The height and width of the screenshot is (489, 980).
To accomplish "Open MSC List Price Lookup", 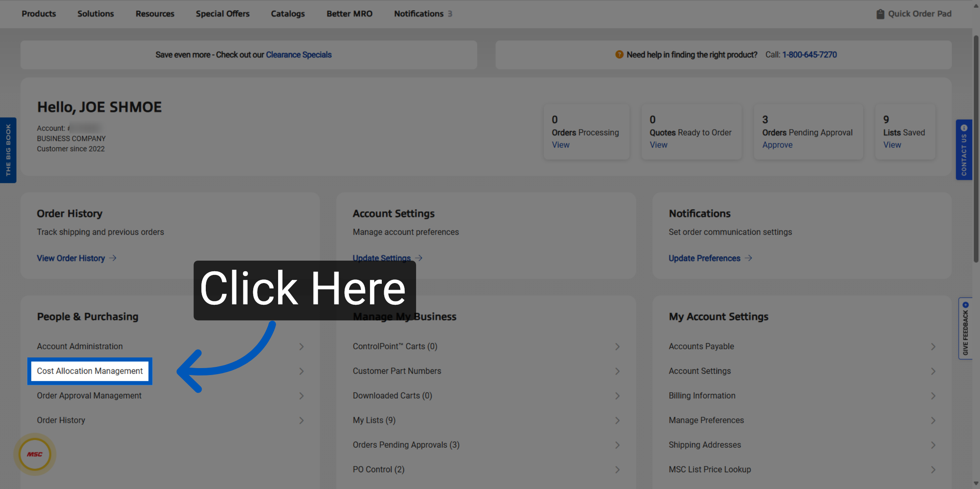I will tap(710, 470).
